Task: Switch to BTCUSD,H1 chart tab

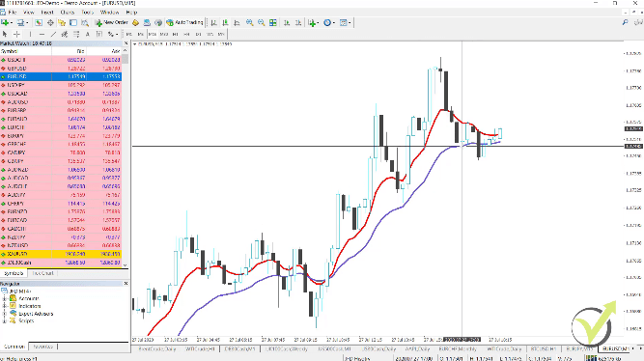Action: (544, 348)
